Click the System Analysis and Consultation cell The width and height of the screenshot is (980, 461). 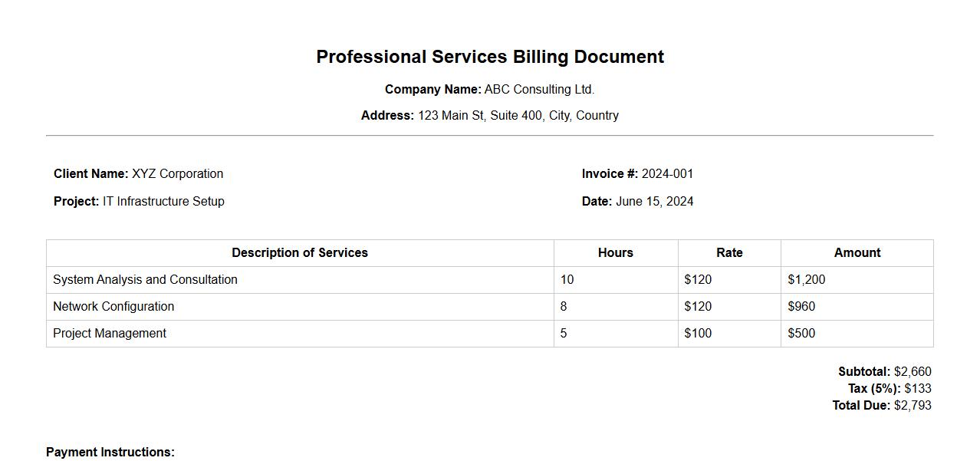tap(146, 280)
